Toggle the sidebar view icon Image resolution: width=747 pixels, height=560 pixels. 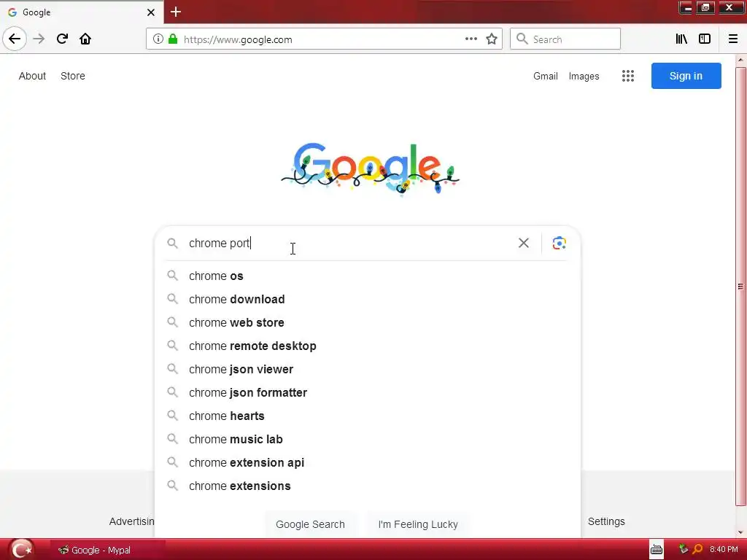pos(705,39)
